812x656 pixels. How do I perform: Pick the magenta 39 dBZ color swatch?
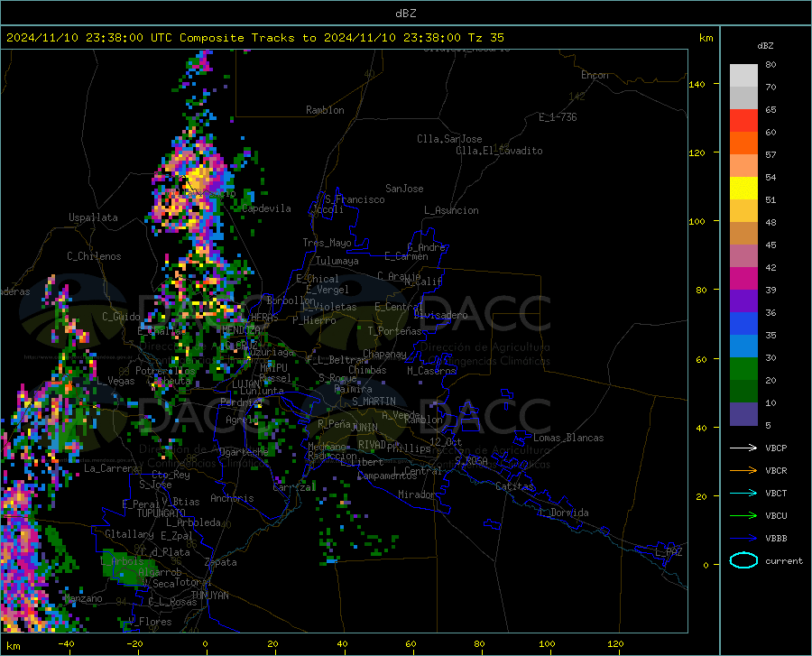(x=743, y=279)
